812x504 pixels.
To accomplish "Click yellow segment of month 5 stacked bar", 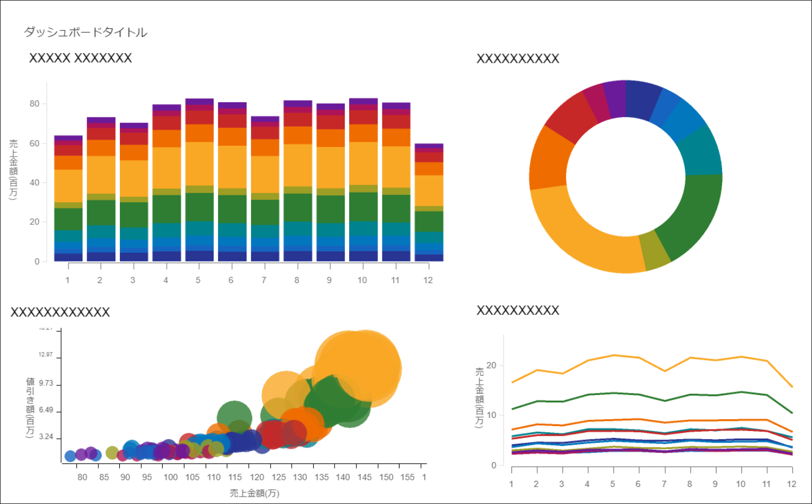I will pyautogui.click(x=199, y=163).
